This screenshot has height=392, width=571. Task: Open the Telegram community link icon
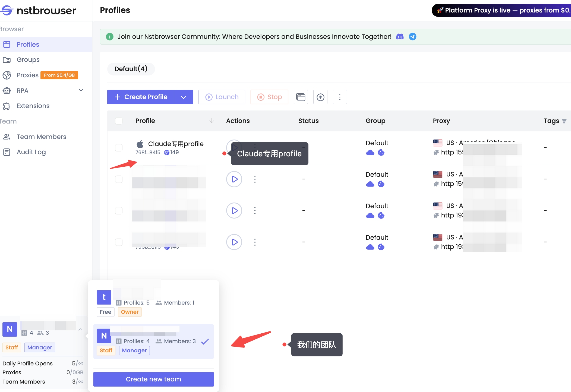coord(412,37)
